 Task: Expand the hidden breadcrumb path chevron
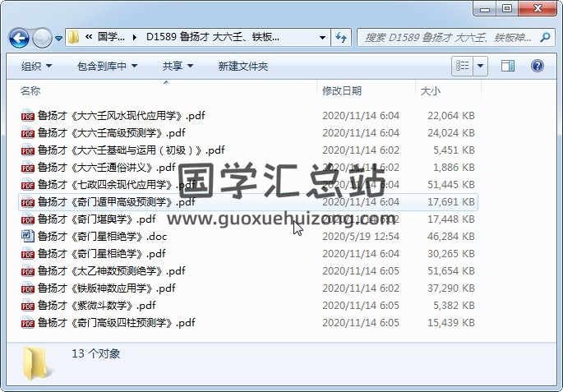point(89,37)
